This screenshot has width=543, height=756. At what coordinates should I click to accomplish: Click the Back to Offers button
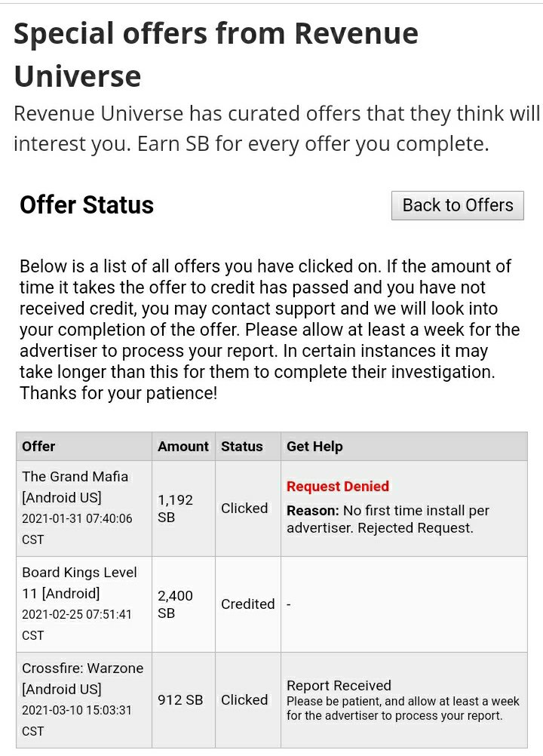tap(457, 205)
